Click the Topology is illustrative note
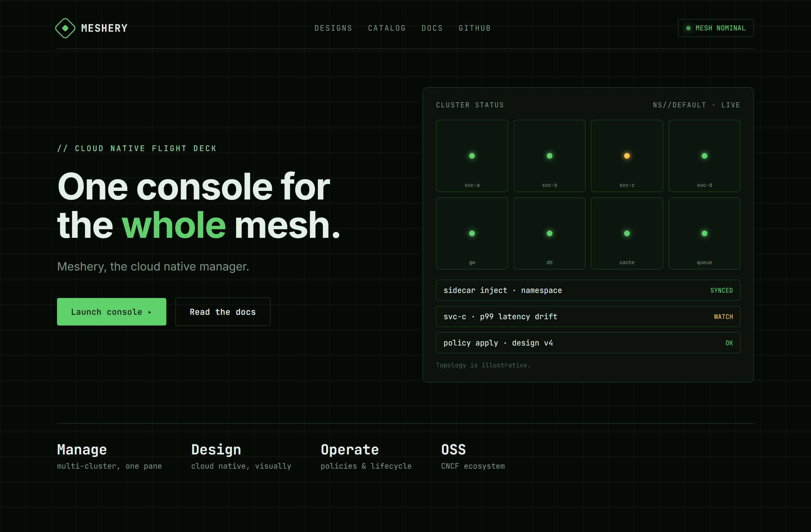Image resolution: width=811 pixels, height=532 pixels. (483, 365)
